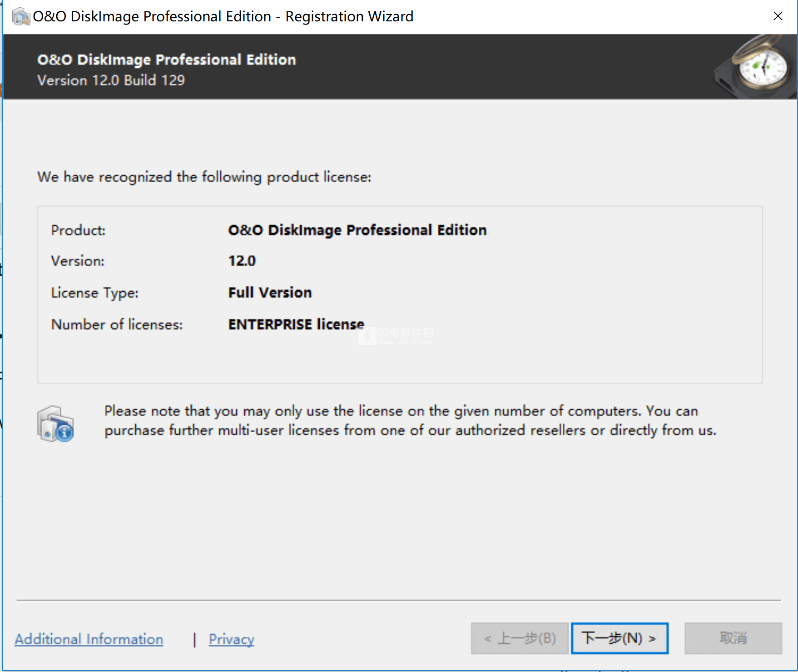Click the 上一步(B) back button

[520, 638]
